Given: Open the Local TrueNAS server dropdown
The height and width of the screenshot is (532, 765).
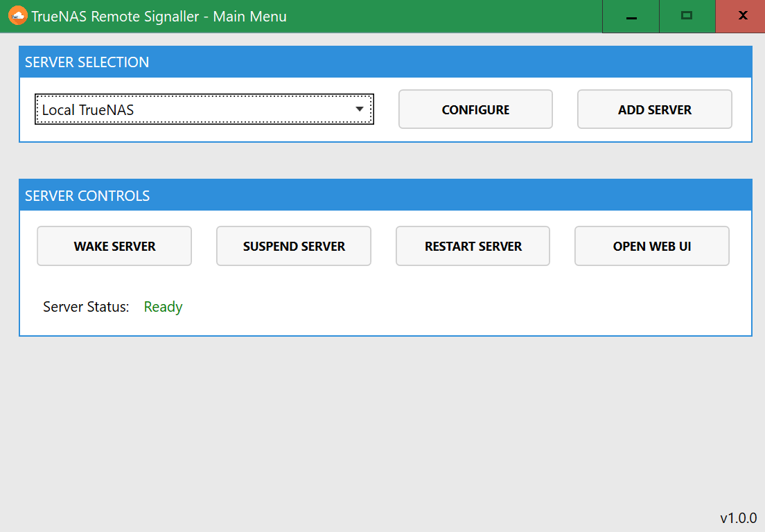Looking at the screenshot, I should click(x=204, y=109).
